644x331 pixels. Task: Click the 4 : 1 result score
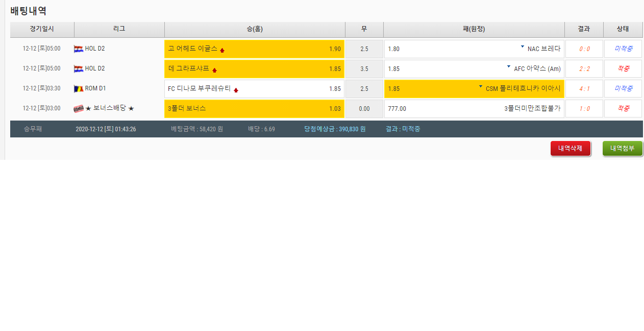pos(584,89)
